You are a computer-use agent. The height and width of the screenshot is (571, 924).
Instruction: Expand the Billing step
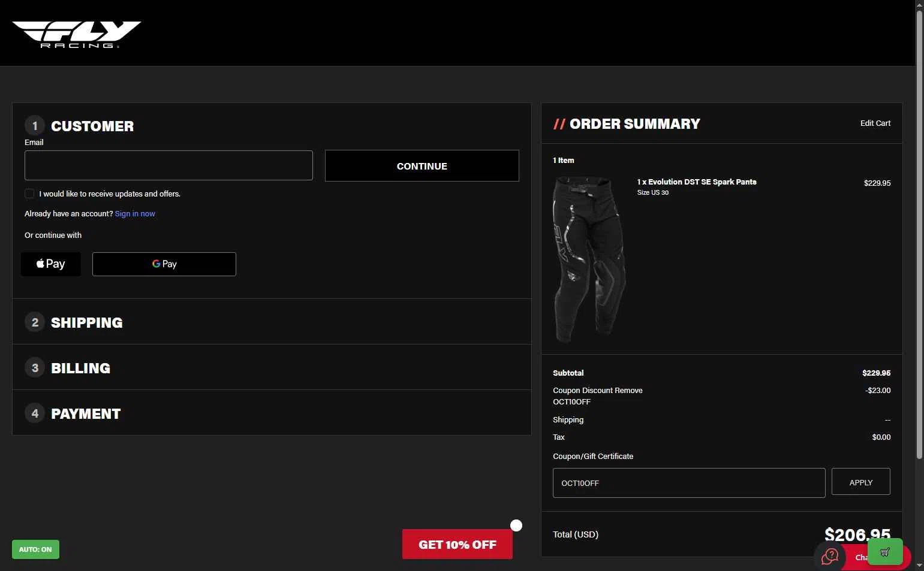[x=272, y=368]
